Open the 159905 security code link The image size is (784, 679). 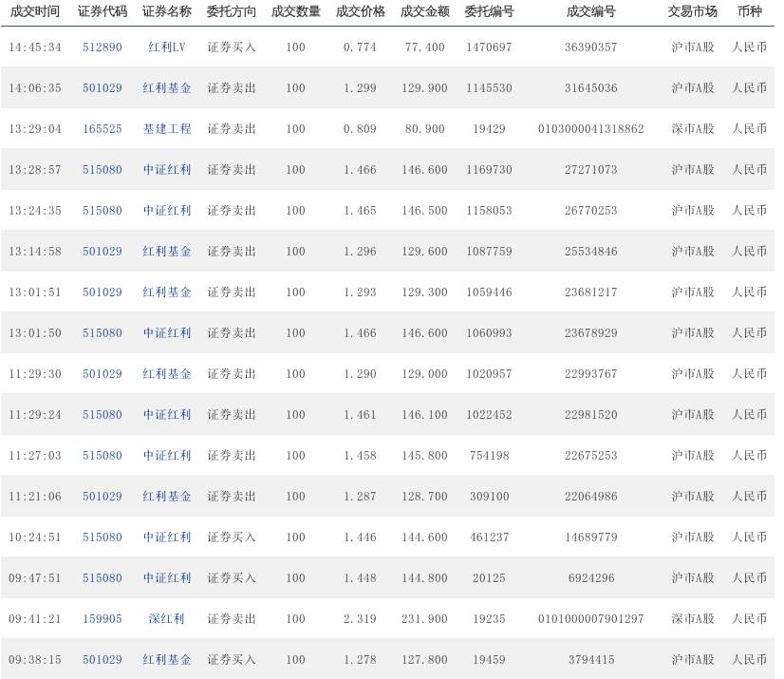point(102,619)
